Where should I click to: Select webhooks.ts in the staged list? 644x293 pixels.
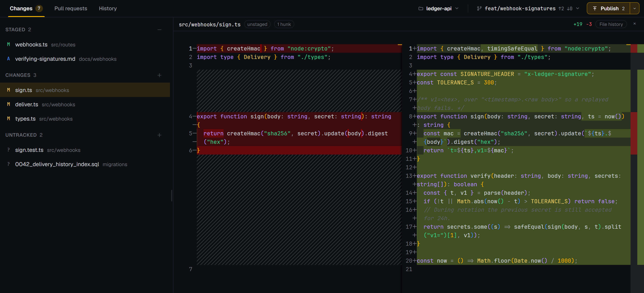pos(85,44)
